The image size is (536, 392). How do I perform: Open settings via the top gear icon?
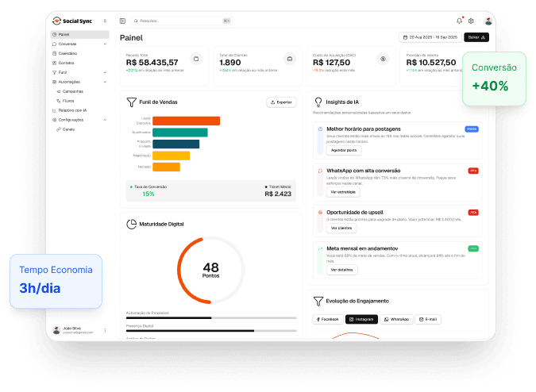(x=471, y=21)
